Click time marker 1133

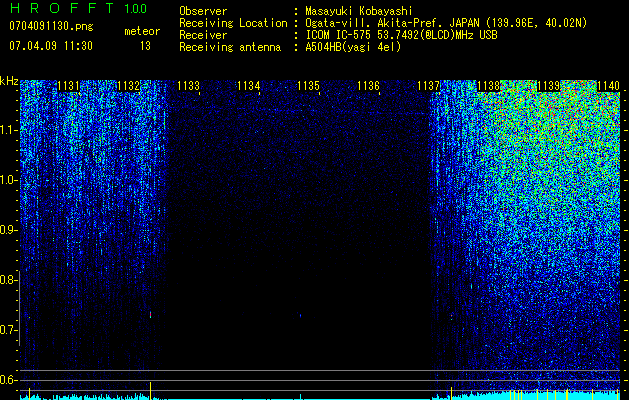point(189,85)
